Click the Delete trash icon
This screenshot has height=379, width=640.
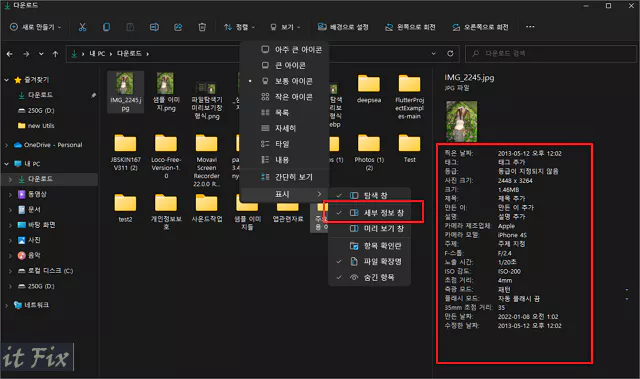202,27
